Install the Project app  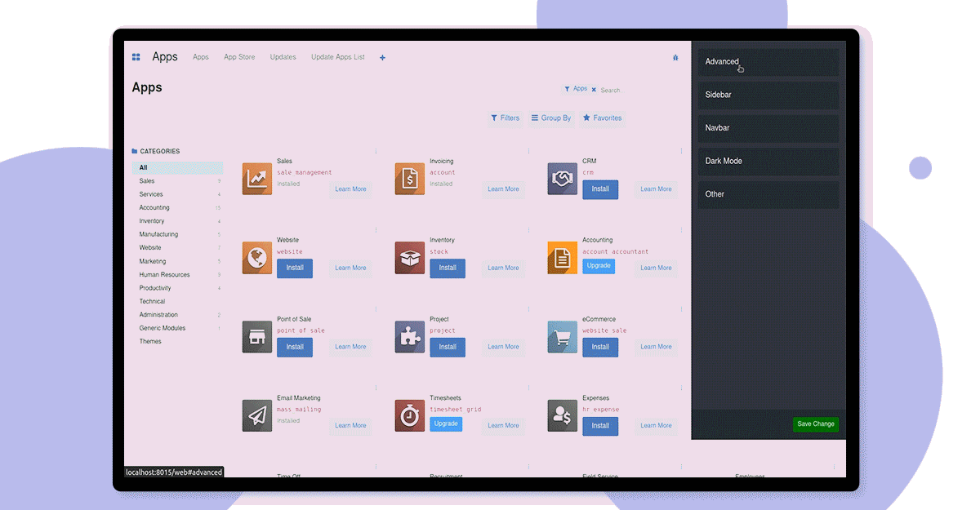click(448, 347)
